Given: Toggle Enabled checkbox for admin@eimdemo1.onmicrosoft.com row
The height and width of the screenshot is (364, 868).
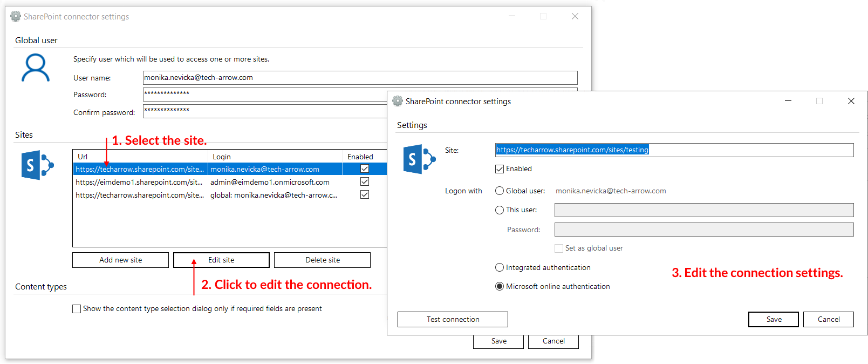Looking at the screenshot, I should click(365, 182).
